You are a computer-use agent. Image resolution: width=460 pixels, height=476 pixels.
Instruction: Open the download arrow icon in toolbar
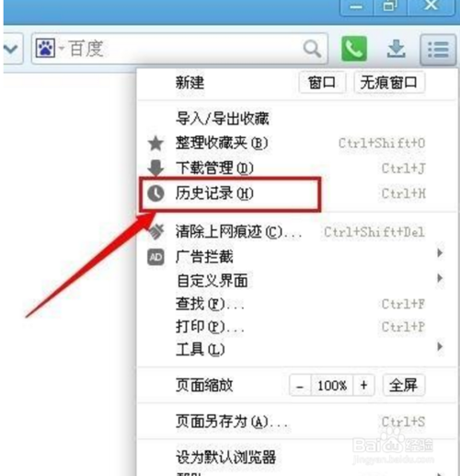tap(396, 49)
